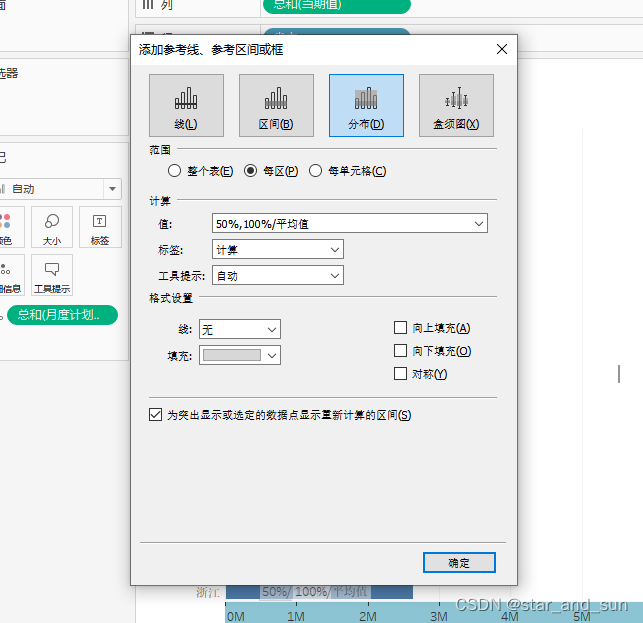Click the 浙江 bar in the chart
The image size is (643, 623).
[319, 592]
